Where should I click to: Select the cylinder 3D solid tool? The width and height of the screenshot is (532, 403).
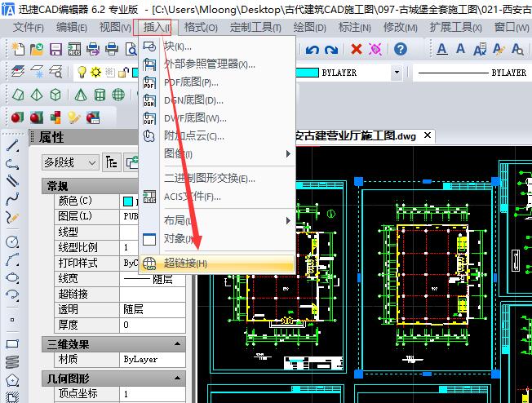(100, 95)
